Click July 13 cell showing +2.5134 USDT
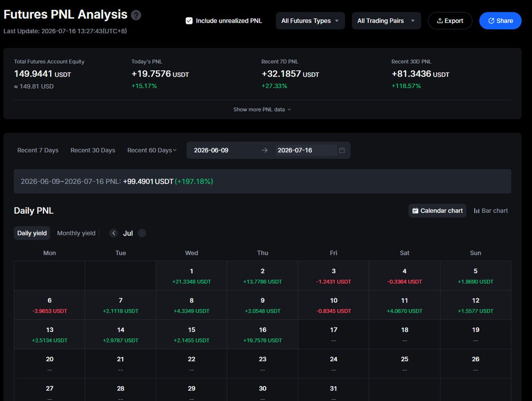Image resolution: width=532 pixels, height=401 pixels. [x=50, y=334]
